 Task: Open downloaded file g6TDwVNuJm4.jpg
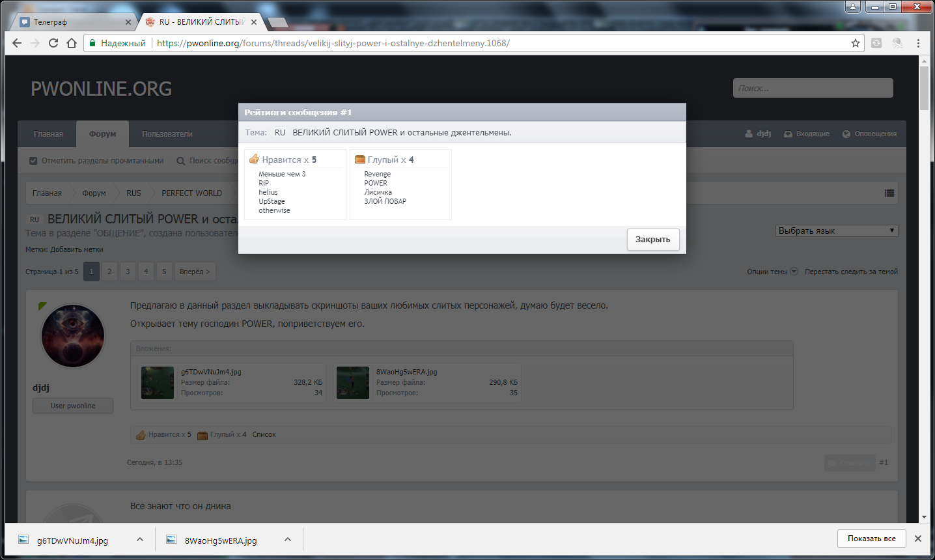73,540
